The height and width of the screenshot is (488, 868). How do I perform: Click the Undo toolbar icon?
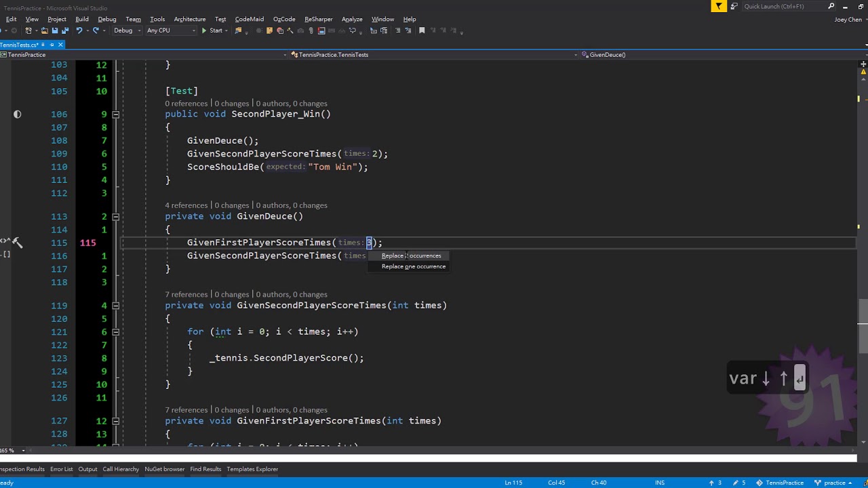pyautogui.click(x=79, y=30)
